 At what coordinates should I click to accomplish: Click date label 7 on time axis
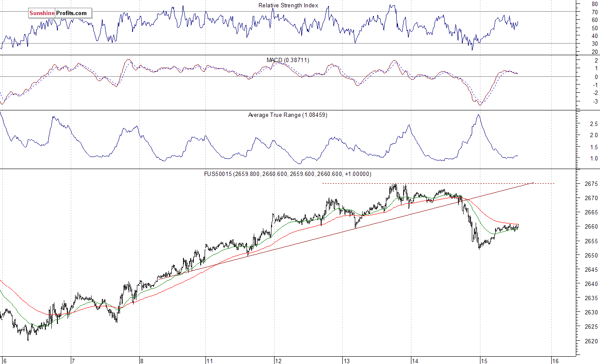pyautogui.click(x=73, y=361)
